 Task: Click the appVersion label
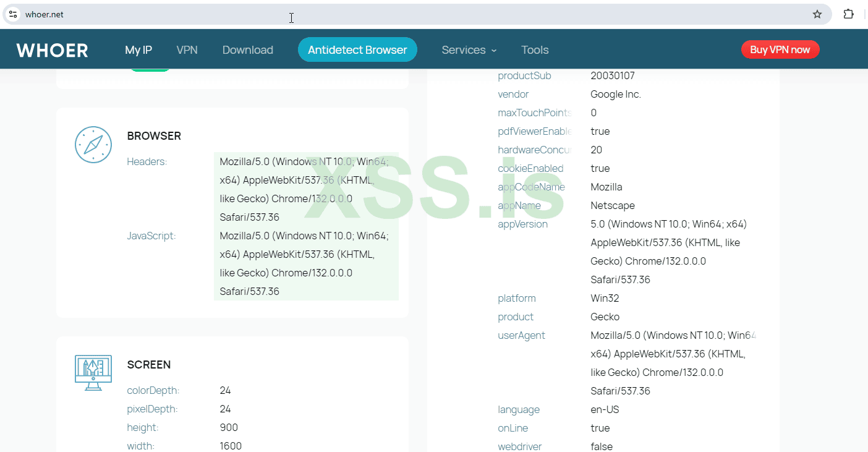[523, 224]
